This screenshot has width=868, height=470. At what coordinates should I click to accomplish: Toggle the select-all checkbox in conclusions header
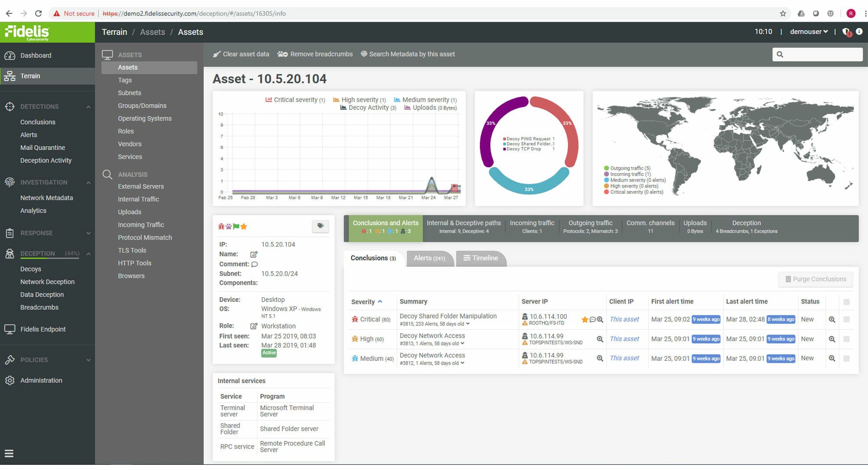[x=846, y=302]
